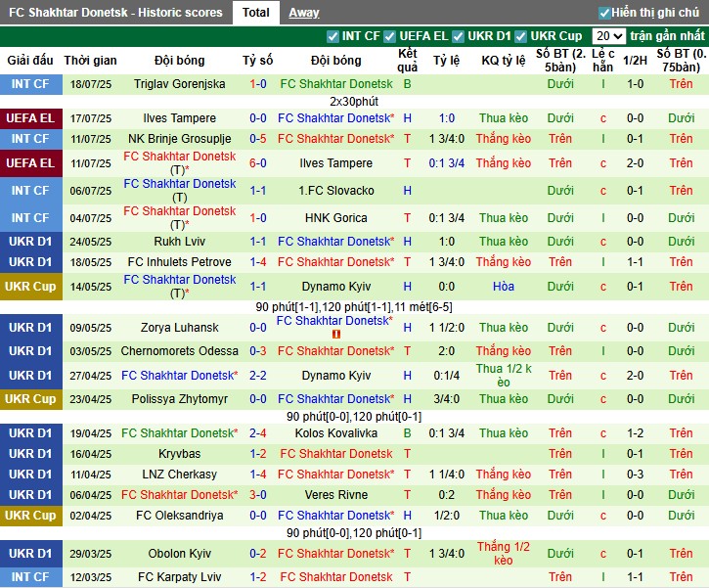Viewport: 709px width, 588px height.
Task: Toggle the 'Hiển thị ghi chú' checkbox
Action: click(605, 13)
